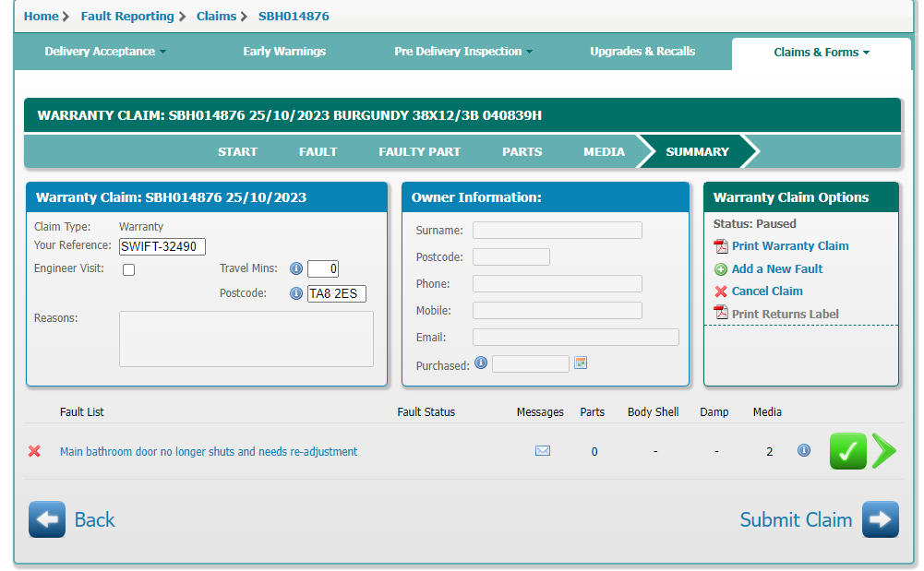Click the green arrow next to checkmark
Image resolution: width=924 pixels, height=571 pixels.
[x=883, y=451]
